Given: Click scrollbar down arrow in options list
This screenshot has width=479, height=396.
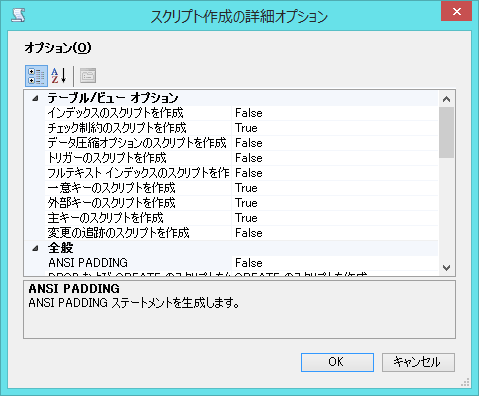Looking at the screenshot, I should (446, 267).
